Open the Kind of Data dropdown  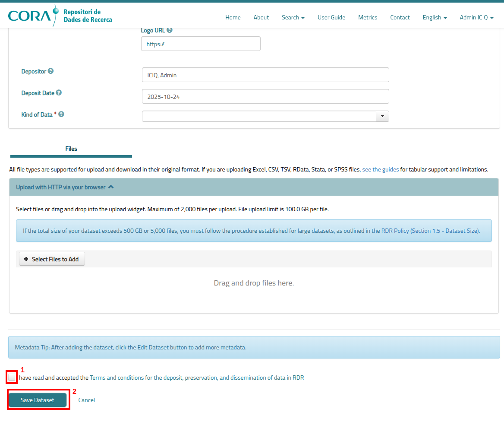[x=382, y=116]
